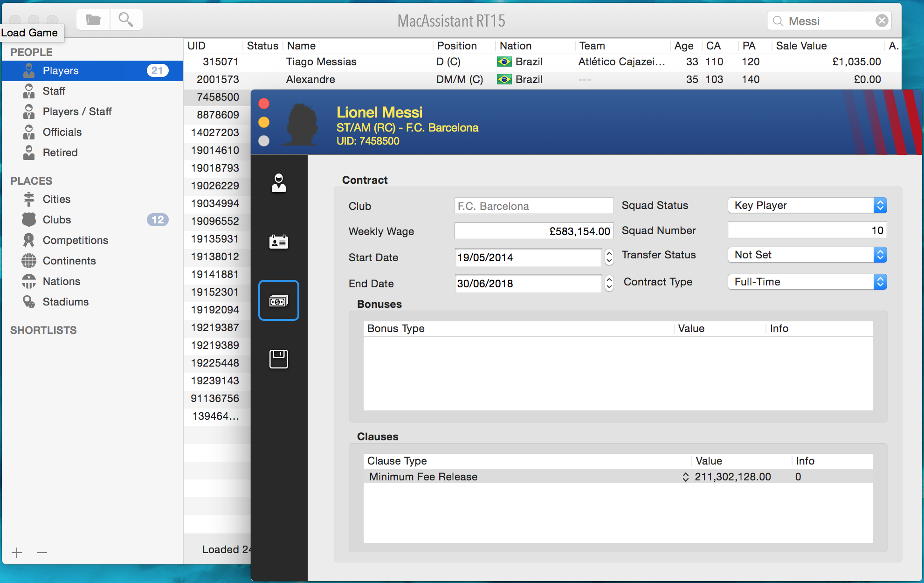Open the Squad Status dropdown
The height and width of the screenshot is (583, 924).
[x=807, y=205]
